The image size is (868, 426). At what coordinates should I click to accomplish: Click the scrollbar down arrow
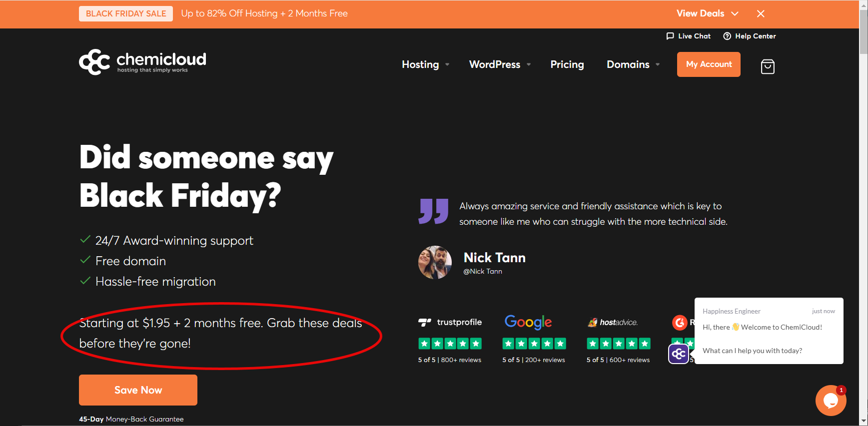click(x=864, y=422)
